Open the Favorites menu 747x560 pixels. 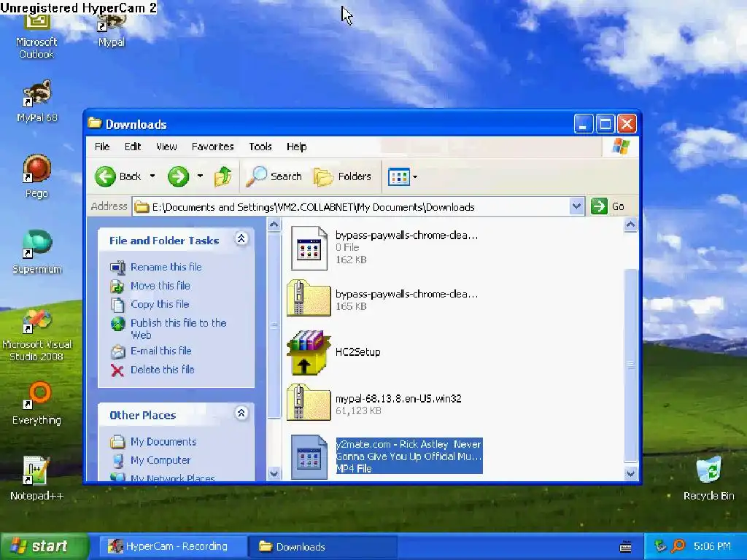[x=212, y=147]
